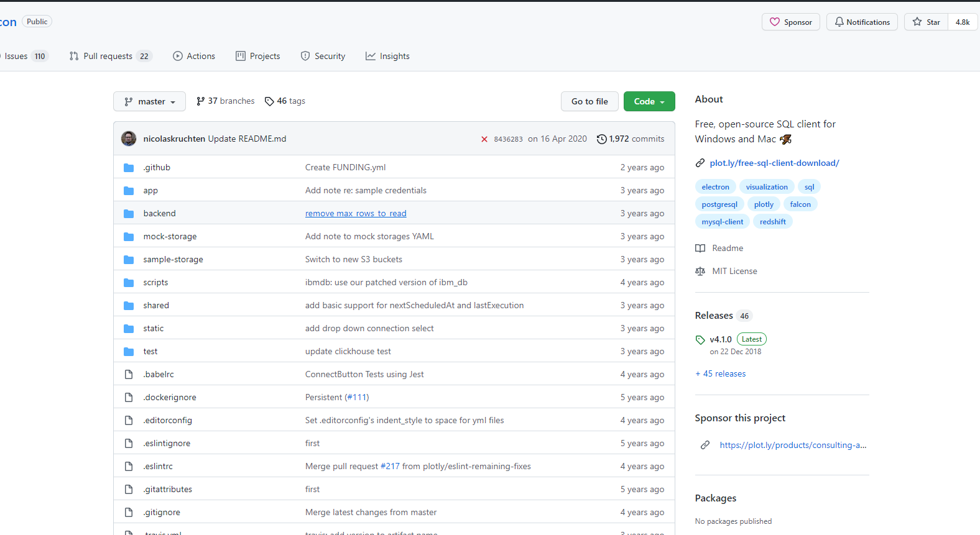
Task: Switch to the Pull requests tab
Action: click(109, 56)
